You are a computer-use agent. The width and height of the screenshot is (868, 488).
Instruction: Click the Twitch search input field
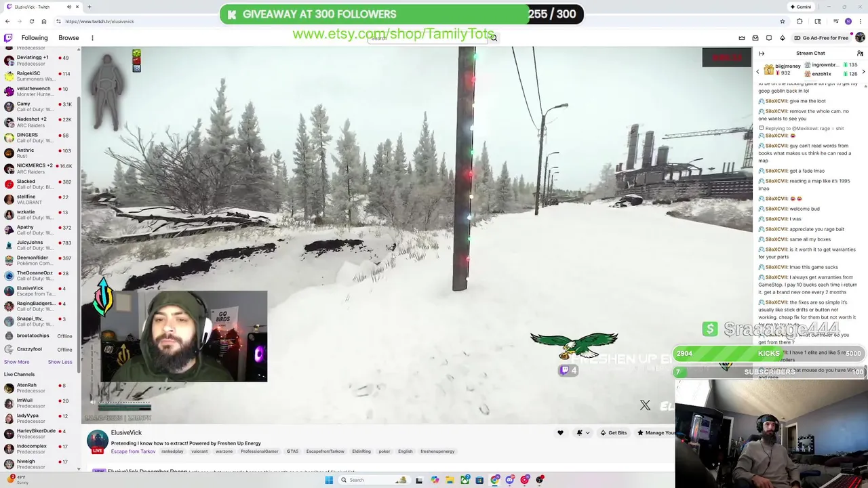[x=427, y=38]
